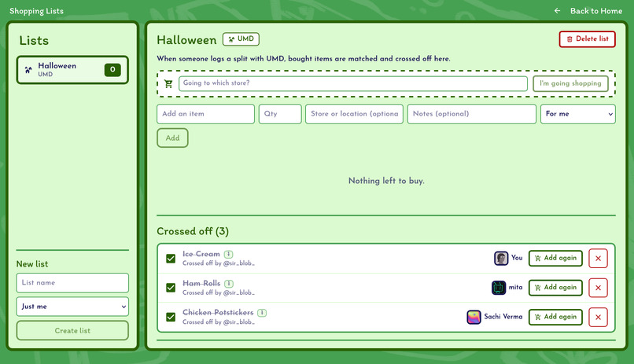
Task: Click the quantity badge next to Ham Rolls
Action: tap(229, 284)
